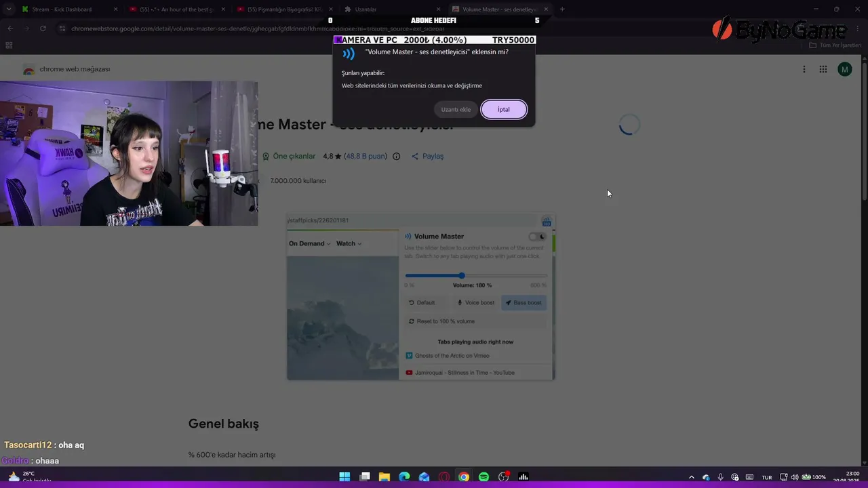Click the Paylaş share link

427,157
